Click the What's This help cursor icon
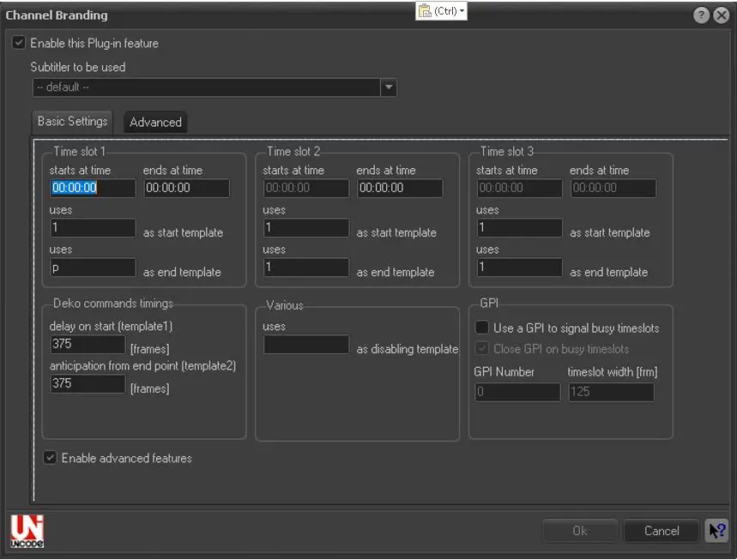The image size is (737, 560). [x=716, y=531]
